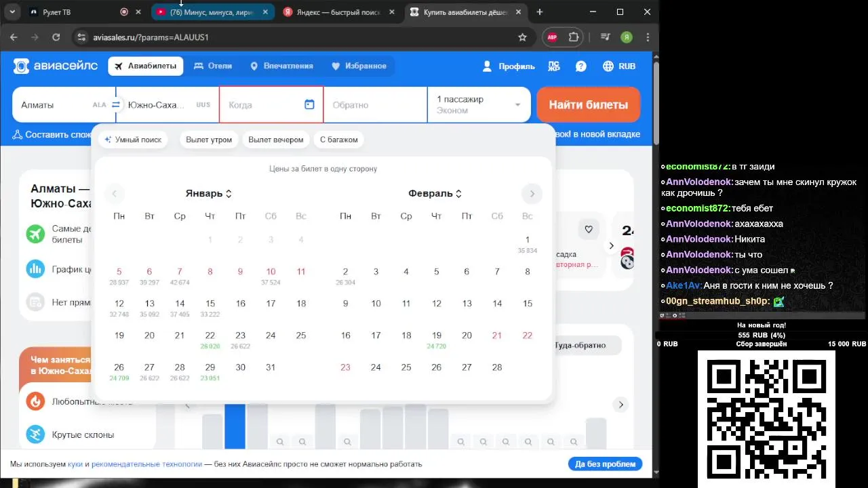Open the ABP Adblock extension
Screen dimensions: 868x488
552,37
